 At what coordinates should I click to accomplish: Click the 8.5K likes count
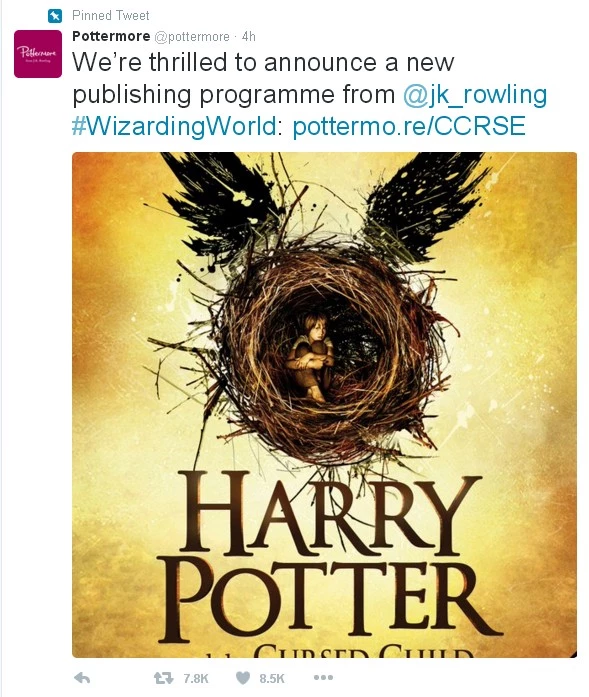pos(272,679)
